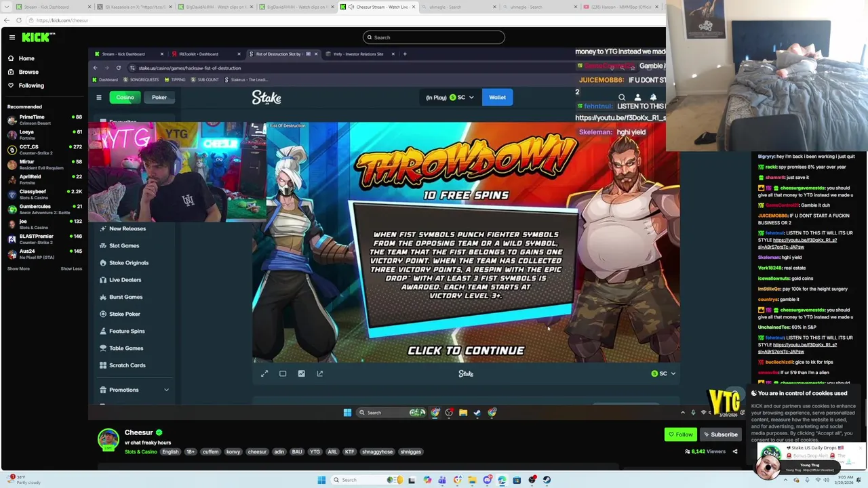Viewport: 868px width, 488px height.
Task: Subscribe to Cheesur
Action: (720, 434)
